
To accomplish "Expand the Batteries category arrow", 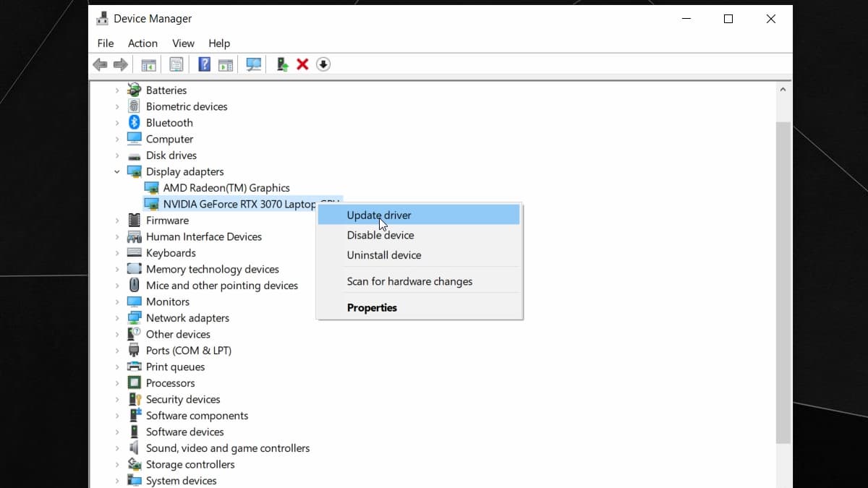I will click(117, 90).
